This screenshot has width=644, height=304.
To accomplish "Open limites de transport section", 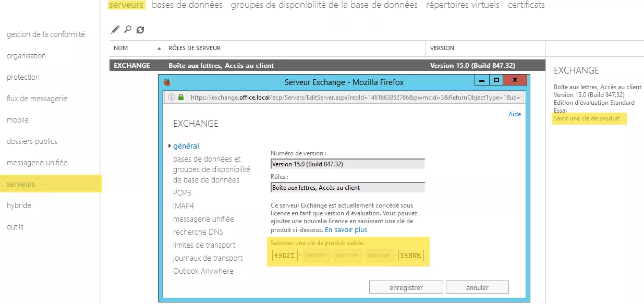I will (204, 245).
